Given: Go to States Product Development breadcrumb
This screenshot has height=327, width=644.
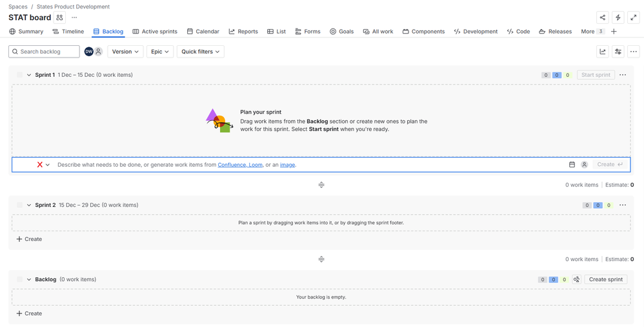Looking at the screenshot, I should [x=73, y=6].
